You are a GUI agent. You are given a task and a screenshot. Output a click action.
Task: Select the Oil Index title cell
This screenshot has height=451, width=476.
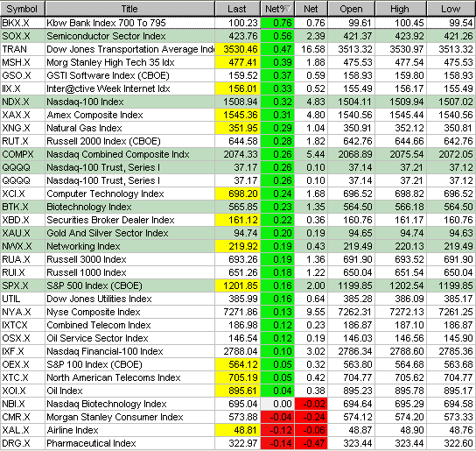click(129, 391)
